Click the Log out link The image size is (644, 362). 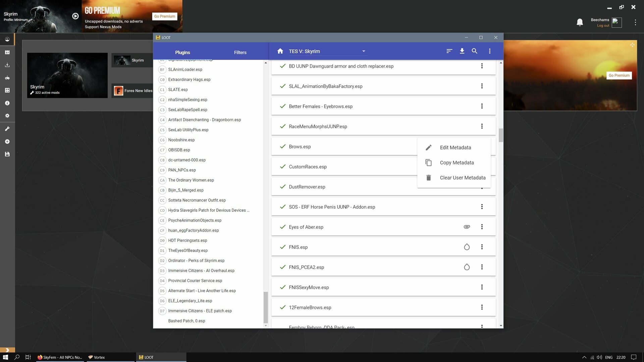coord(603,25)
